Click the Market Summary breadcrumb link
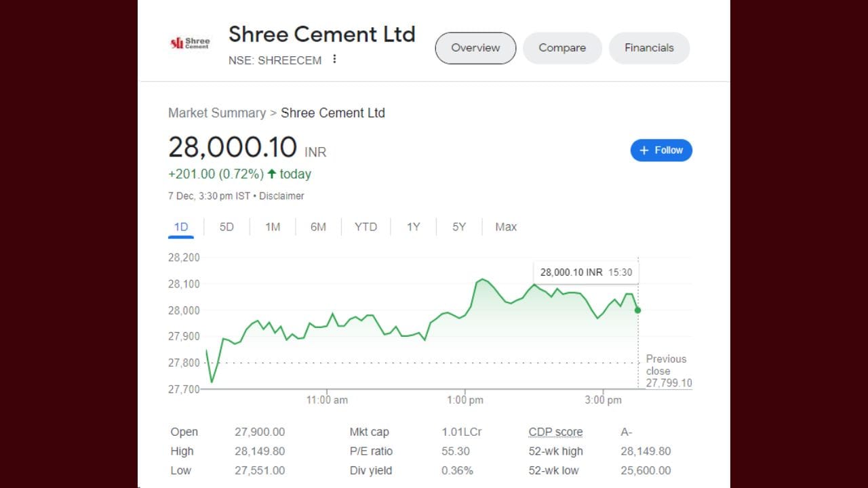Viewport: 868px width, 488px height. (x=217, y=113)
